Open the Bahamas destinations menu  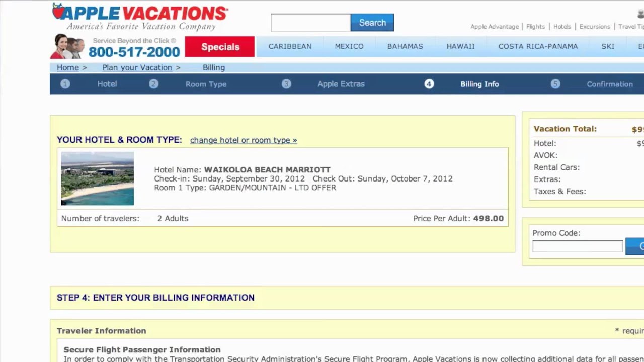click(x=405, y=46)
